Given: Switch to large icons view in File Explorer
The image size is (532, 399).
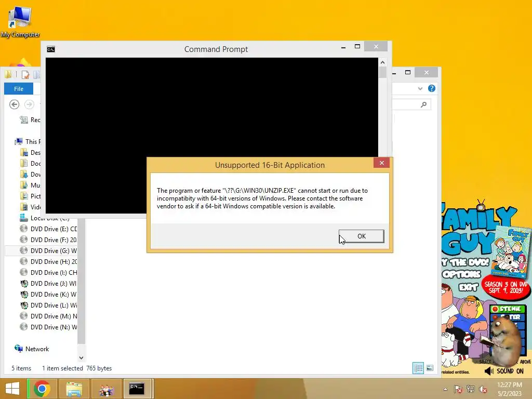Looking at the screenshot, I should pos(430,368).
